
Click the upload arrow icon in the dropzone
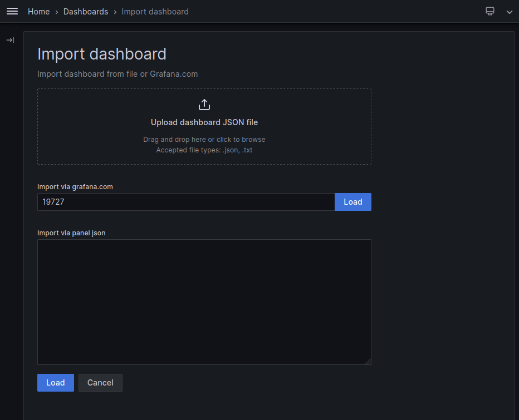click(204, 105)
